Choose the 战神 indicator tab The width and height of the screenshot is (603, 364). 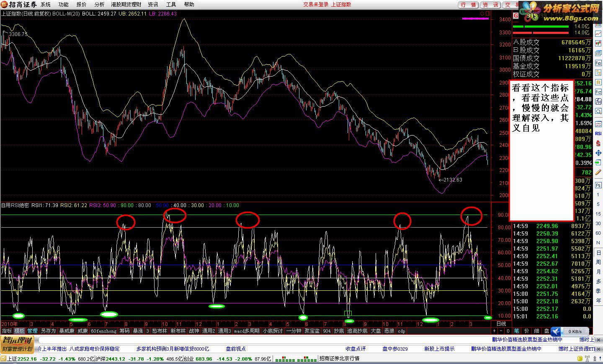[194, 331]
